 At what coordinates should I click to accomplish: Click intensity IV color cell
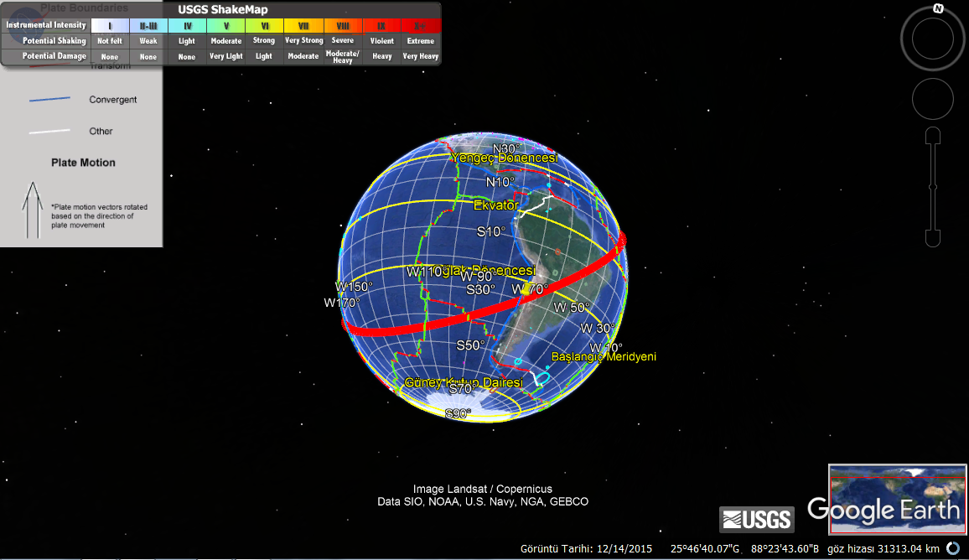click(x=187, y=25)
